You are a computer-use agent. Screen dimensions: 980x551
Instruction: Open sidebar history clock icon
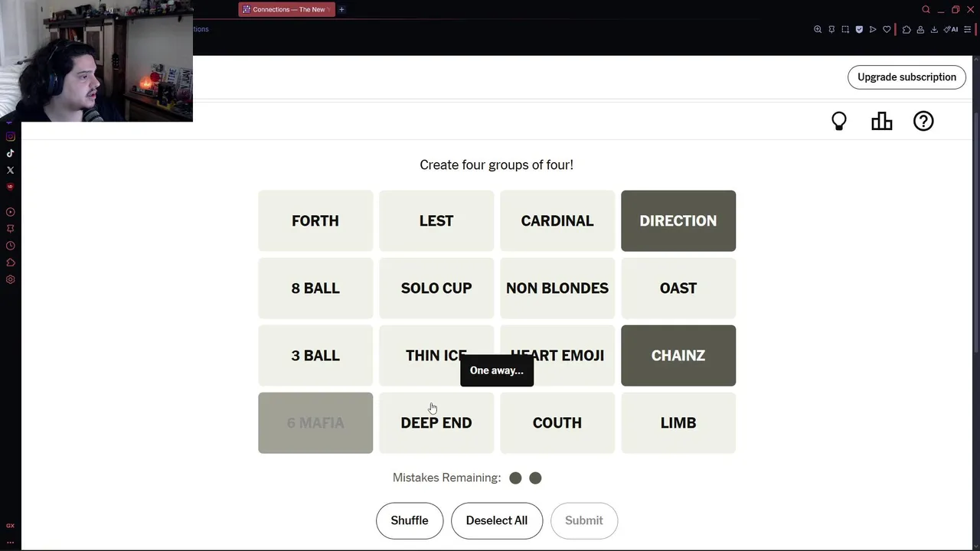tap(11, 246)
